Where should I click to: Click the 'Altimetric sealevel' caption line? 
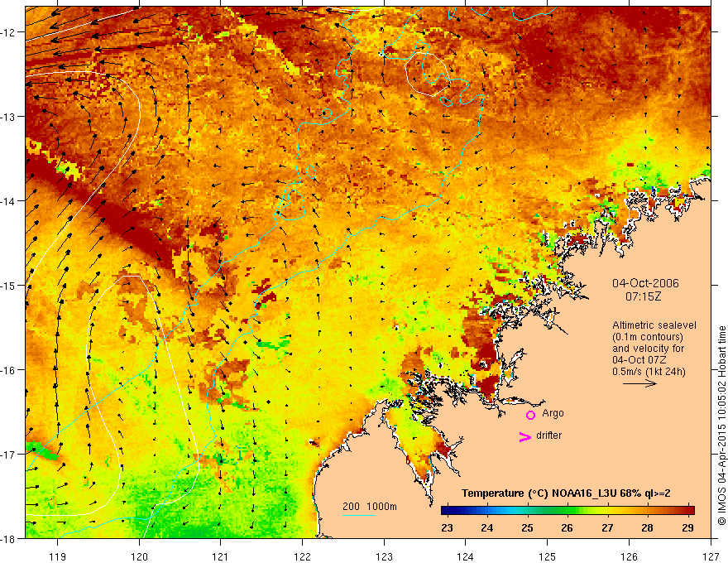pos(654,325)
